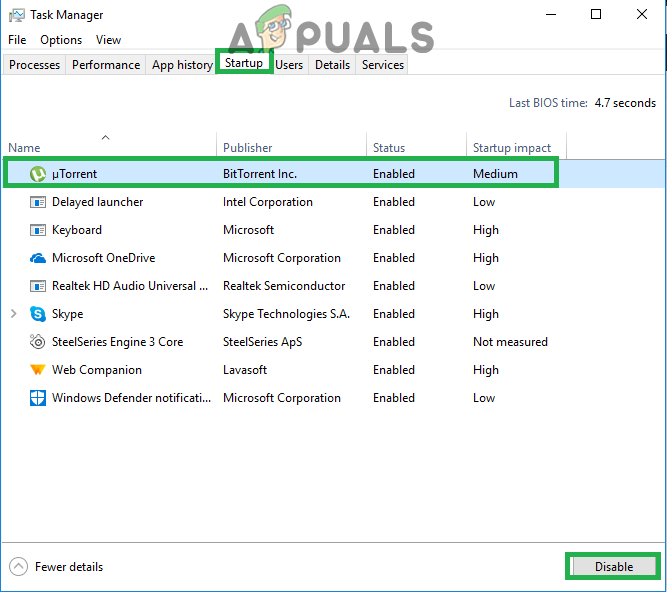Open the File menu

(17, 40)
